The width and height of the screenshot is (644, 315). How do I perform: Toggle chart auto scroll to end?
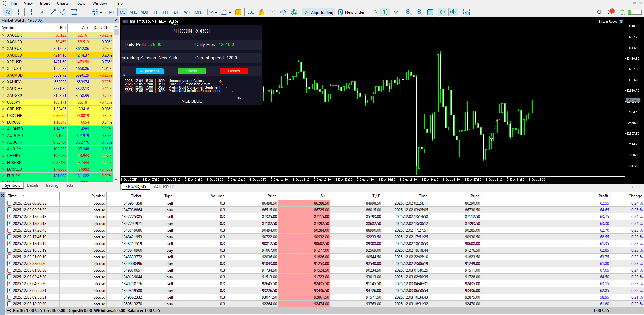[x=442, y=12]
